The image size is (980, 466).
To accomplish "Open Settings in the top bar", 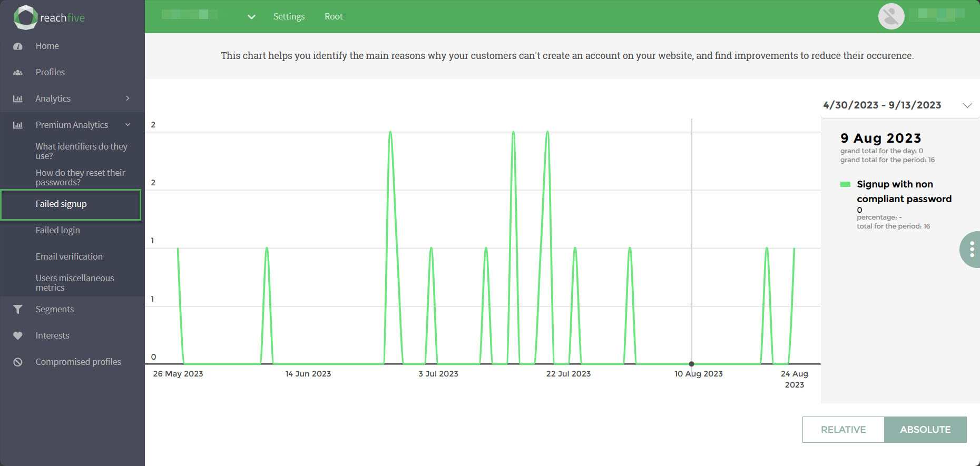I will pos(289,16).
